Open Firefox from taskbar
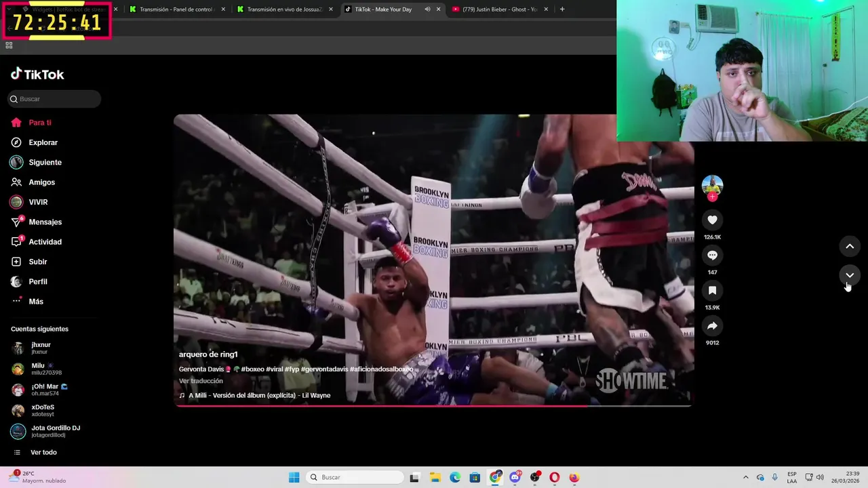The width and height of the screenshot is (868, 488). click(574, 477)
